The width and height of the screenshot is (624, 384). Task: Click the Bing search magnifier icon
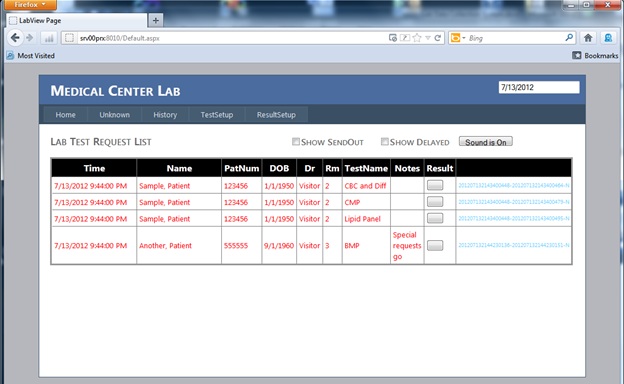click(x=569, y=37)
